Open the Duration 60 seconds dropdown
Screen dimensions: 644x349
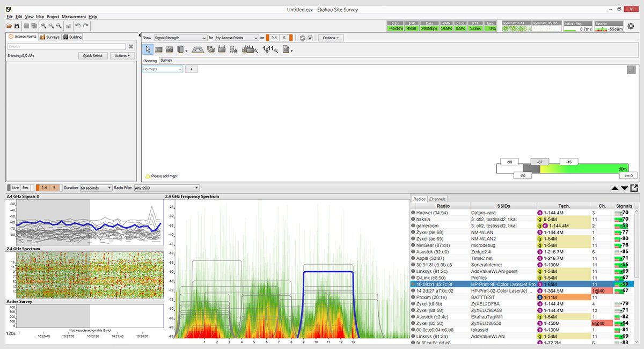point(96,188)
